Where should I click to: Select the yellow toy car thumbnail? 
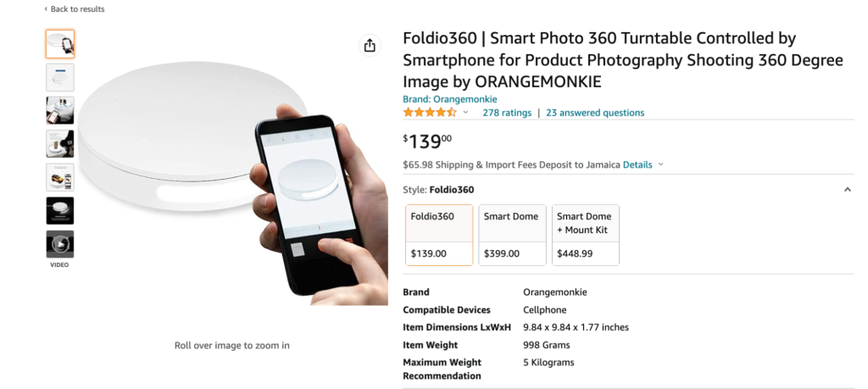[x=59, y=177]
